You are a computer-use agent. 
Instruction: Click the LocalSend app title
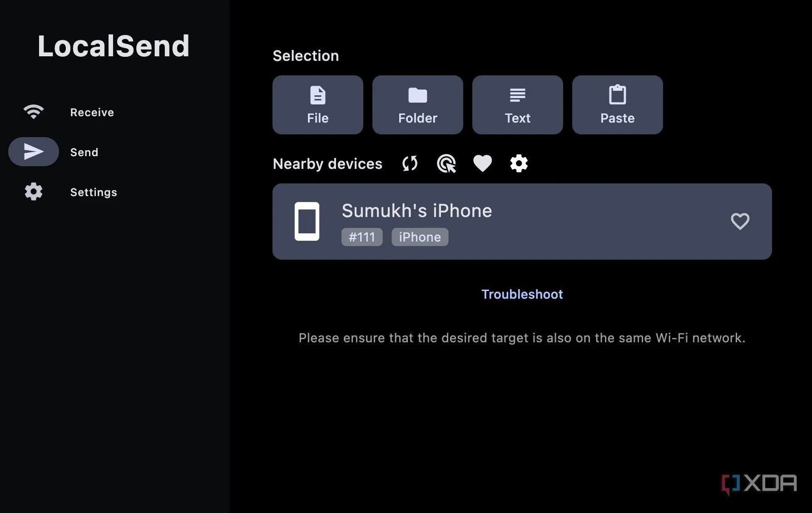pyautogui.click(x=114, y=46)
